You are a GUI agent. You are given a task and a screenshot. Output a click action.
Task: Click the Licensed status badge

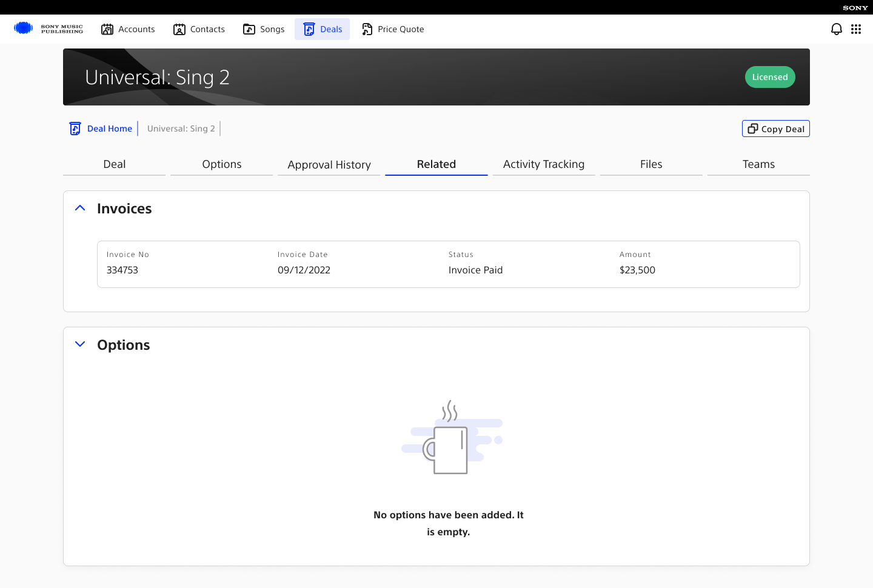click(x=770, y=77)
